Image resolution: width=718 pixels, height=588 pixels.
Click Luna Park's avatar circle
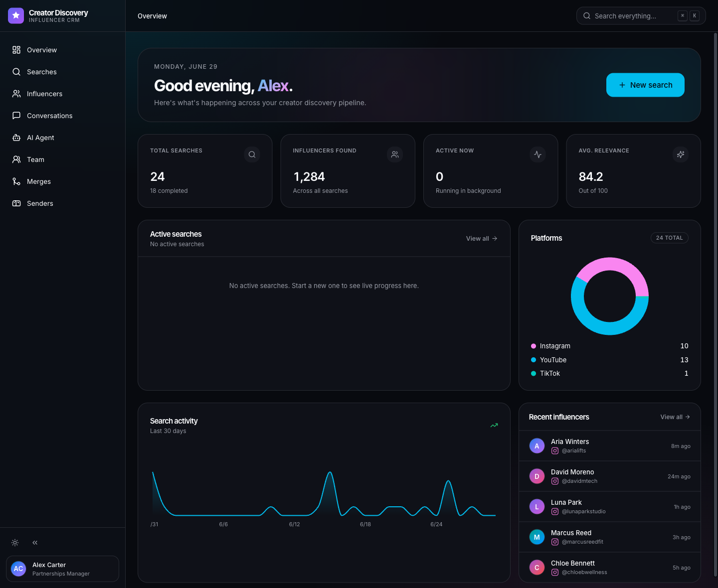point(537,507)
